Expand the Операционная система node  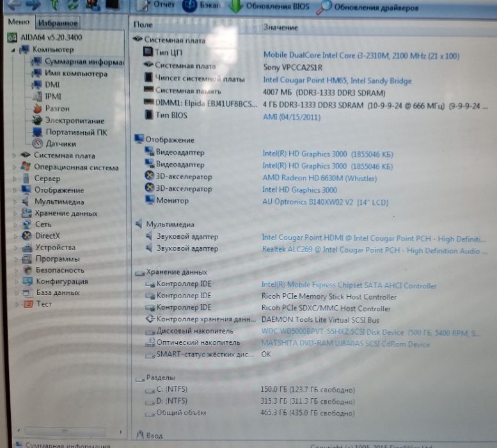tap(14, 167)
